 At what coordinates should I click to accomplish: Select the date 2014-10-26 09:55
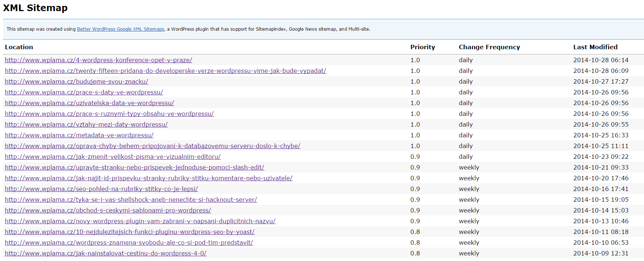[x=601, y=124]
